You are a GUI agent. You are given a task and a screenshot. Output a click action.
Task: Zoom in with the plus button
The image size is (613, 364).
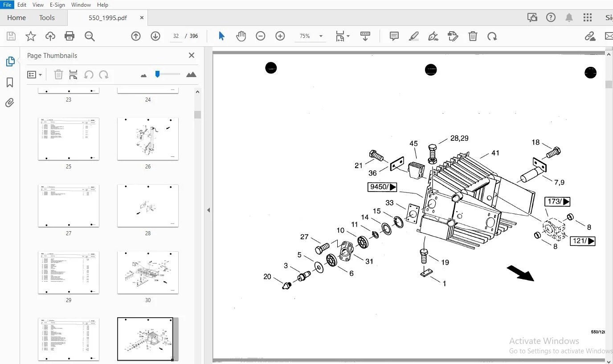pyautogui.click(x=280, y=36)
